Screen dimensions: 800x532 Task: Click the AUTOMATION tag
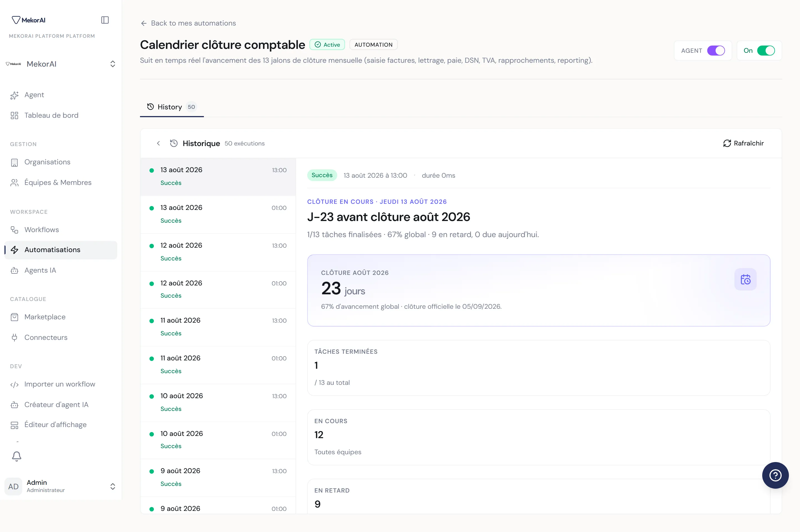point(373,44)
